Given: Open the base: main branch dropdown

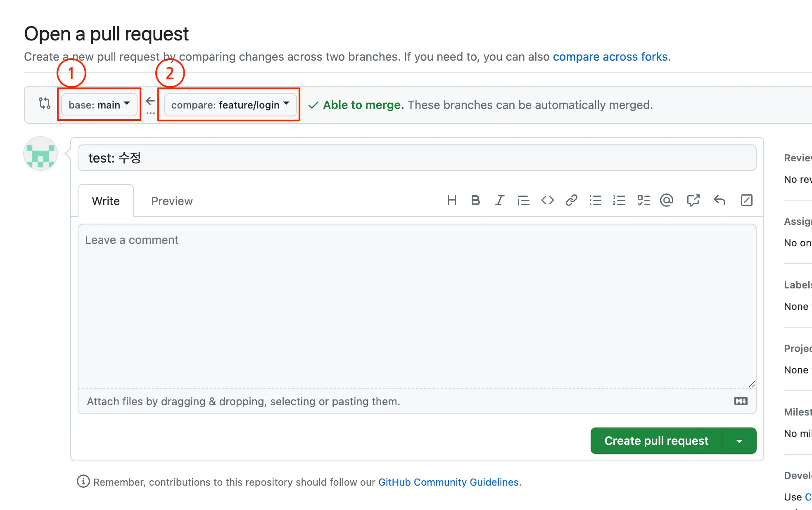Looking at the screenshot, I should click(99, 105).
